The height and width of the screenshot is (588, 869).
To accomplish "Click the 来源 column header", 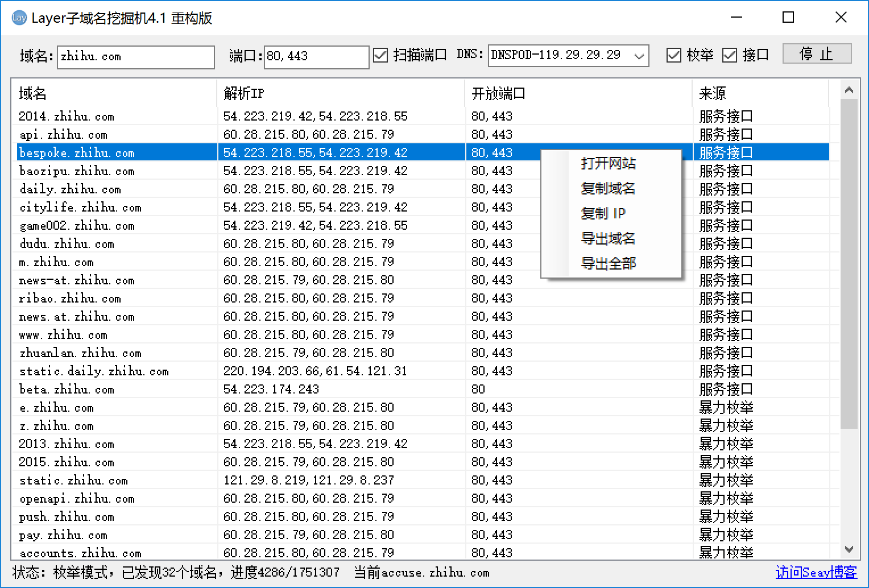I will pos(760,93).
